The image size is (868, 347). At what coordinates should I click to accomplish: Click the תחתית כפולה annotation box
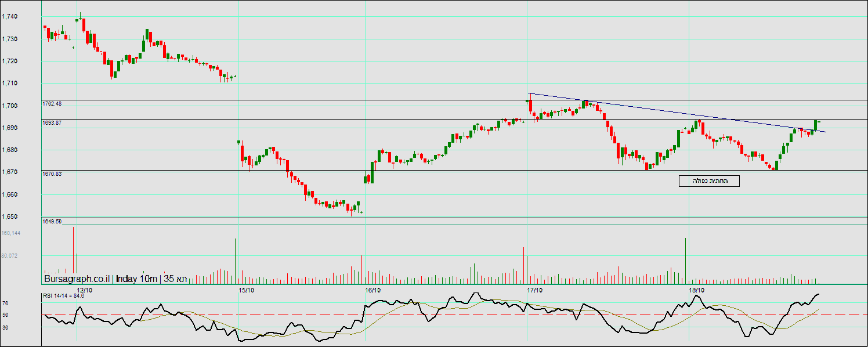[709, 181]
